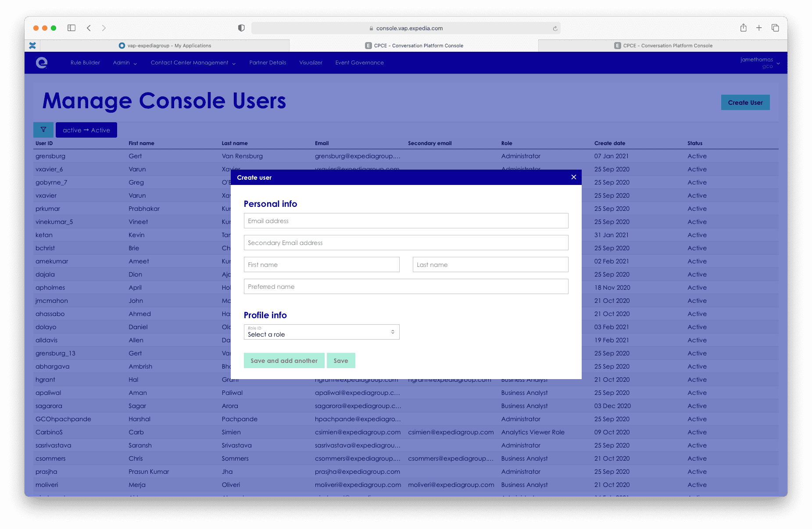Open the share sheet icon in Safari toolbar

tap(743, 28)
